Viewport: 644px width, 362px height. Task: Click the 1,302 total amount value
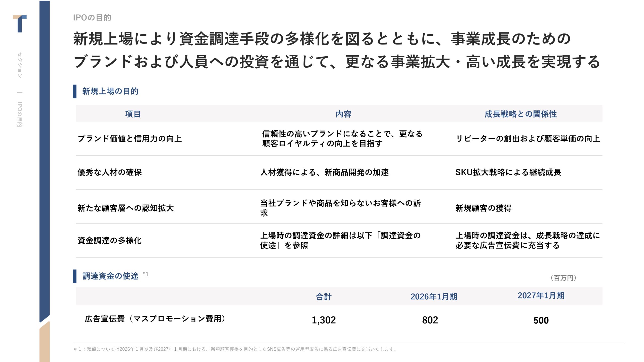[x=324, y=320]
